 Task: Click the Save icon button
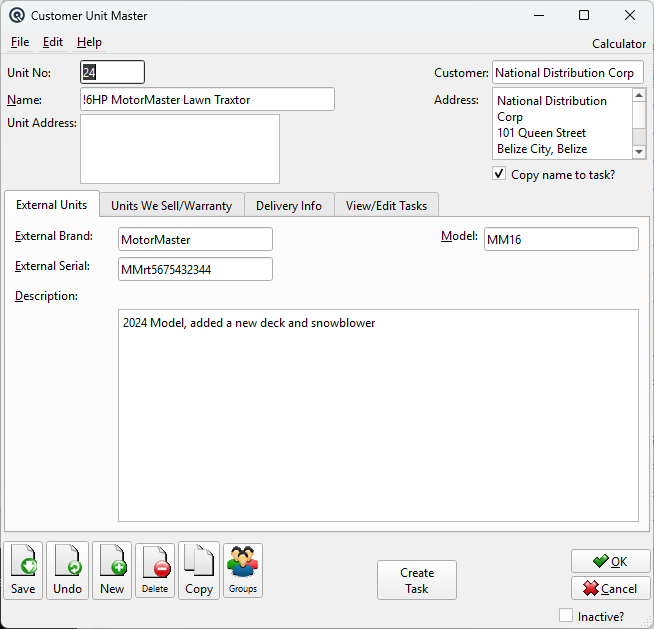pyautogui.click(x=23, y=570)
